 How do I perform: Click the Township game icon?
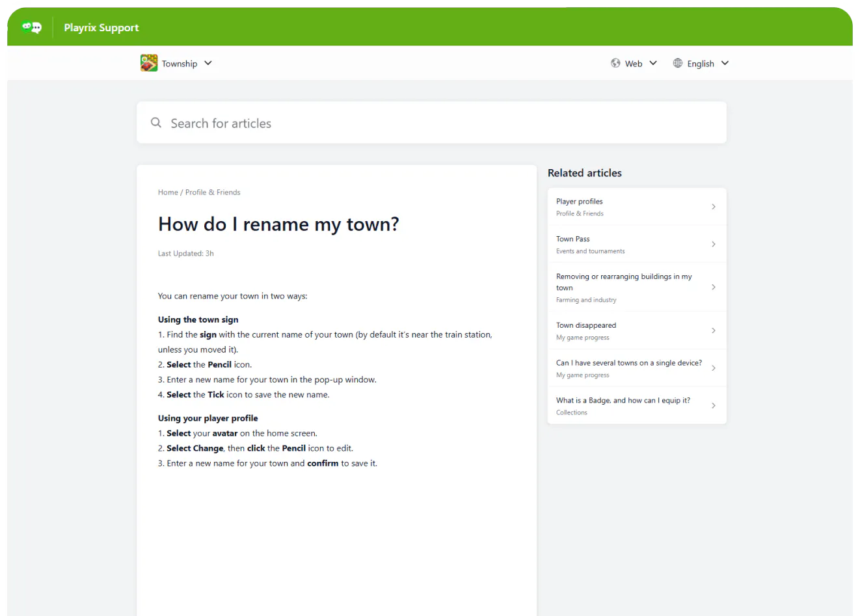[149, 63]
